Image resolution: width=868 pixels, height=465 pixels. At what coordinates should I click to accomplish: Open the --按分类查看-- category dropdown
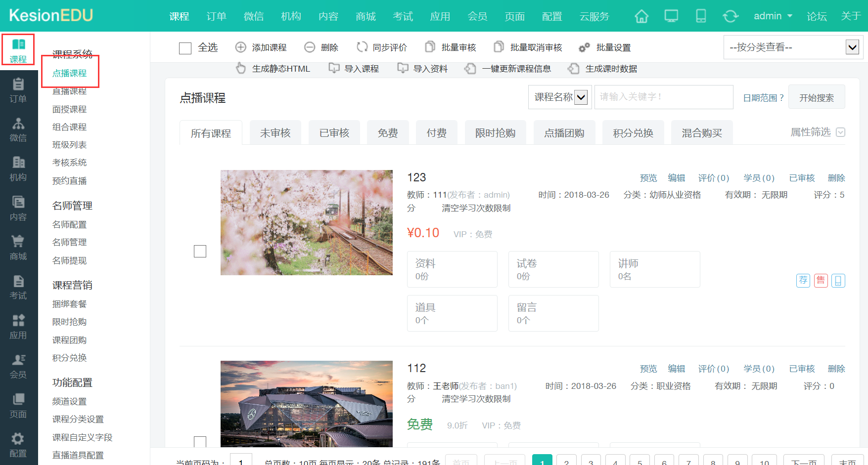click(x=792, y=47)
